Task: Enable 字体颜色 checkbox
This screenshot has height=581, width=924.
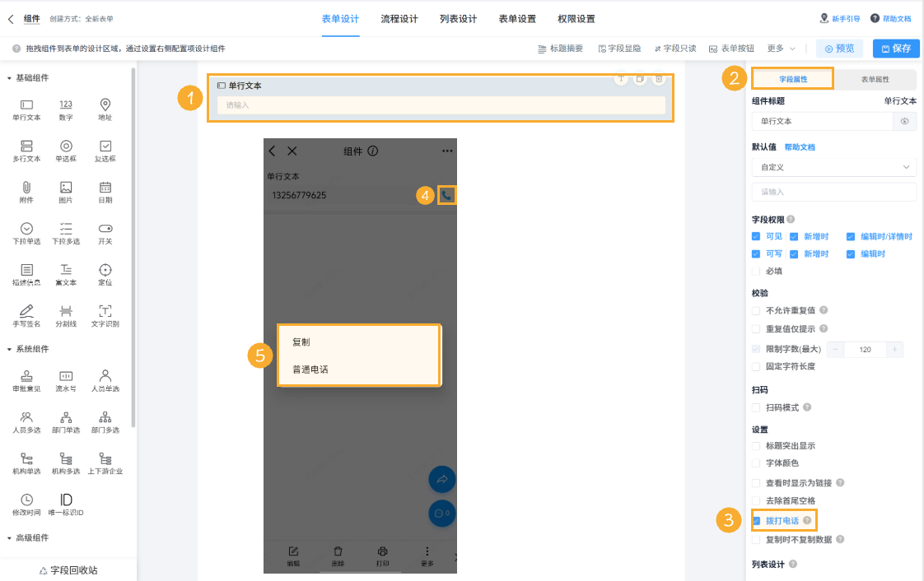Action: coord(756,463)
